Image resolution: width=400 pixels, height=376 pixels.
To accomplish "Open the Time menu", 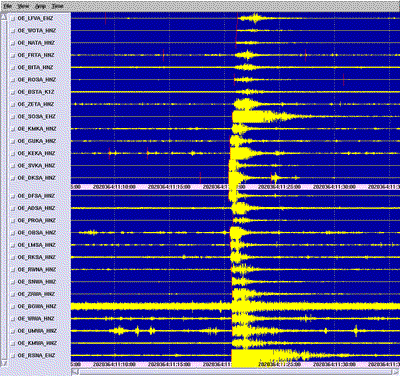I will click(x=57, y=6).
